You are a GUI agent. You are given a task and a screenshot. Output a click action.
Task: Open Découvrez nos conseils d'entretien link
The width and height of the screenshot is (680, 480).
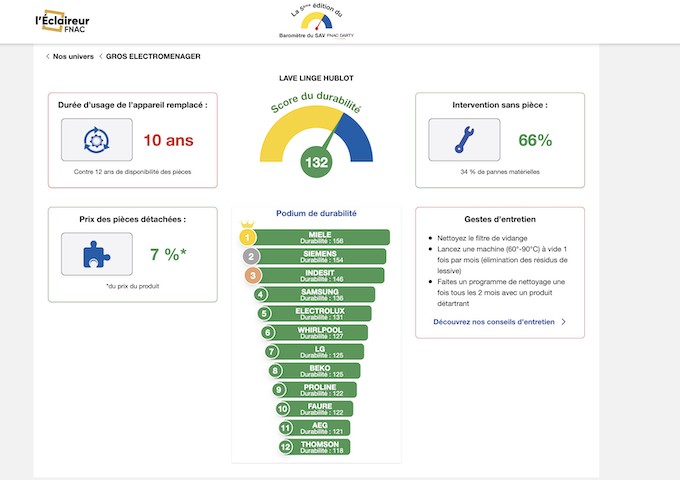[494, 322]
